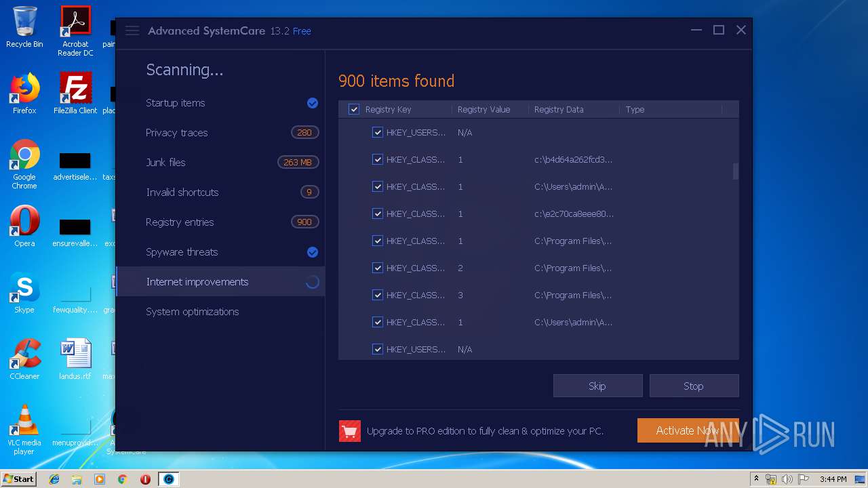
Task: Open VLC media player desktop shortcut
Action: [x=24, y=430]
